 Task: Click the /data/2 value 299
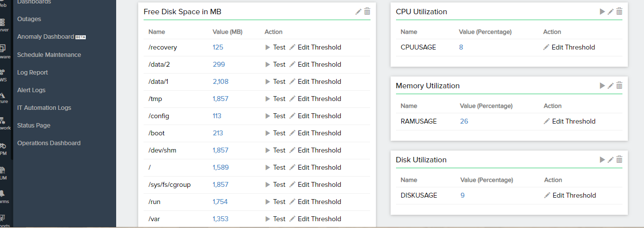click(219, 65)
